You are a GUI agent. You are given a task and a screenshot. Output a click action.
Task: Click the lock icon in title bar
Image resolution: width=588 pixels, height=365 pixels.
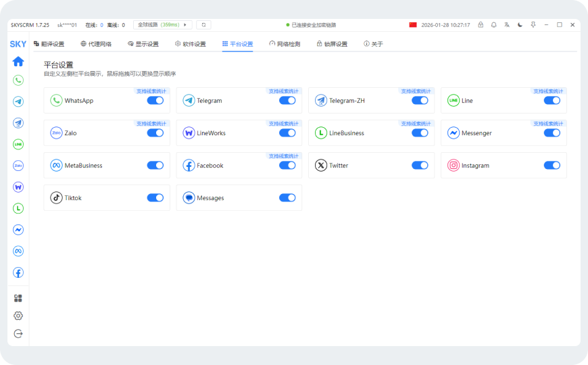[481, 25]
